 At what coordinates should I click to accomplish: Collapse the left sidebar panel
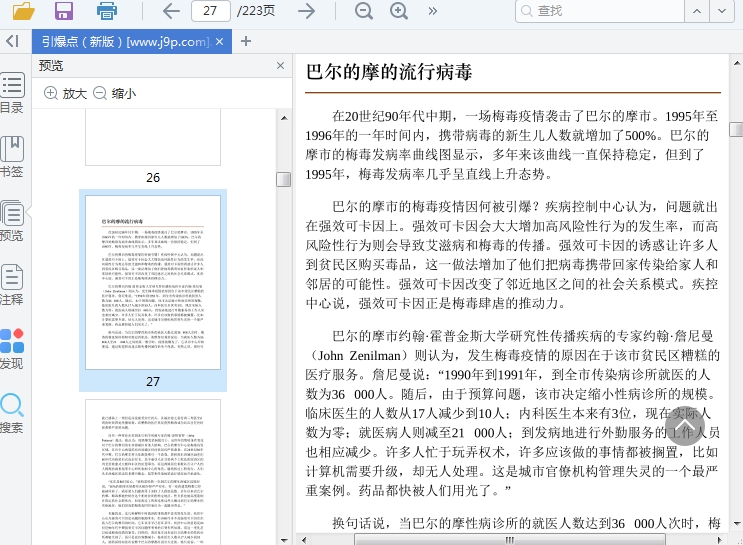[12, 41]
